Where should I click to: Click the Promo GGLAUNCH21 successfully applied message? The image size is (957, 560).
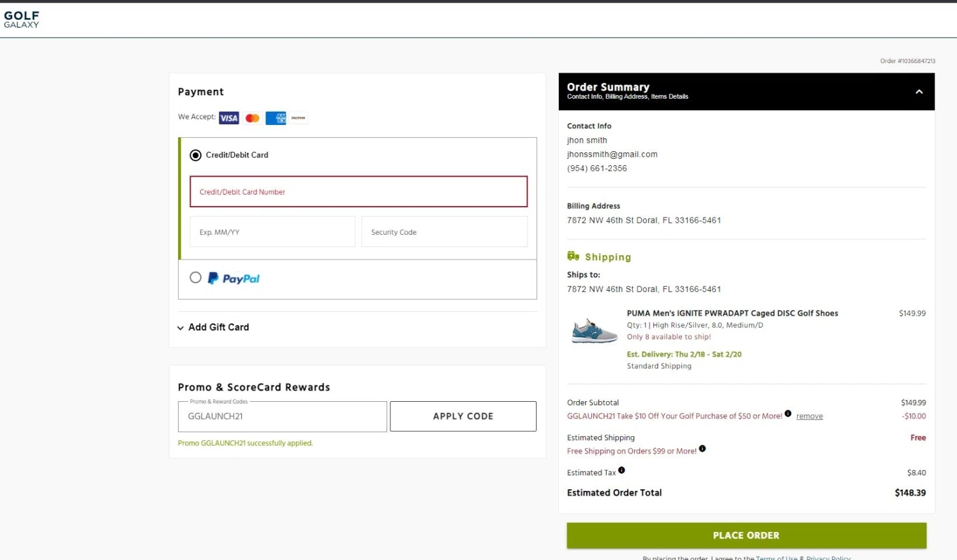[246, 443]
